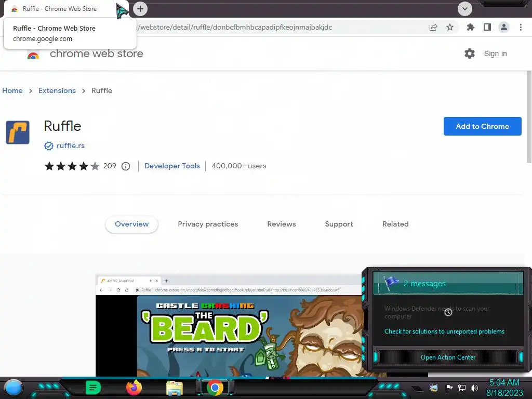Screen dimensions: 532x399
Task: Open the green notes app in taskbar
Action: click(94, 388)
